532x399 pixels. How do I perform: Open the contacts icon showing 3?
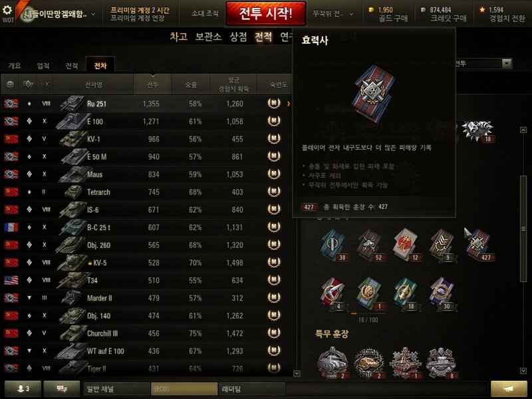[23, 389]
